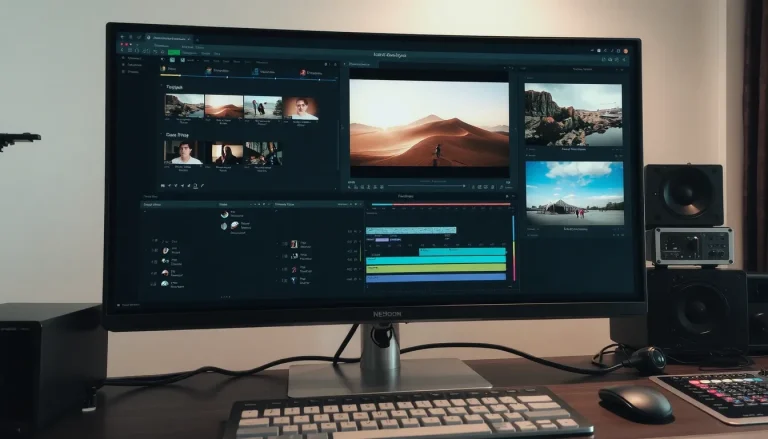Viewport: 768px width, 439px height.
Task: Select the man in white shirt thumbnail
Action: [x=181, y=152]
